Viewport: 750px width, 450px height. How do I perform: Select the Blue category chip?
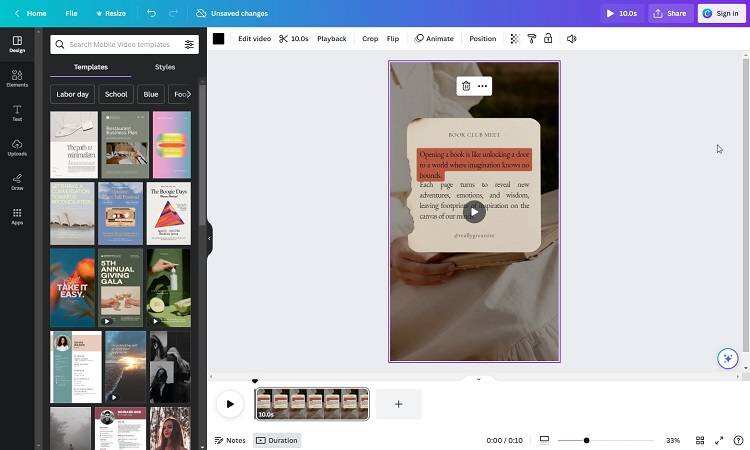pos(151,94)
